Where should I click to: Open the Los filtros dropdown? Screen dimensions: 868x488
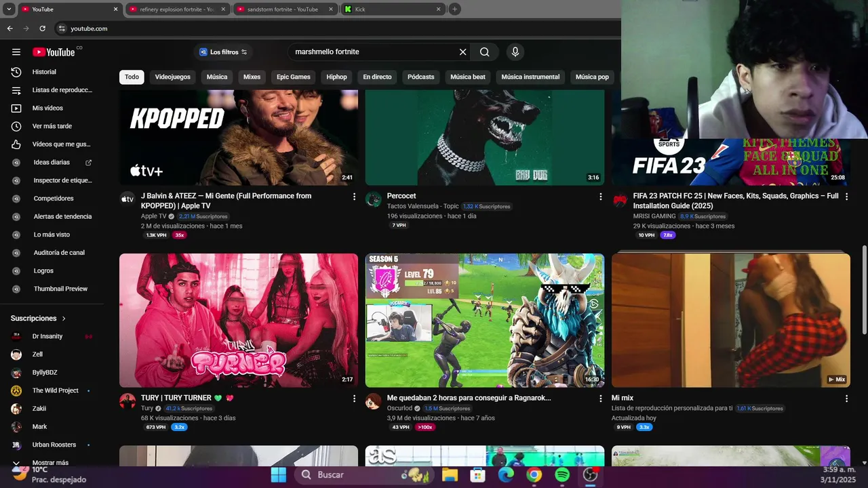[x=224, y=52]
